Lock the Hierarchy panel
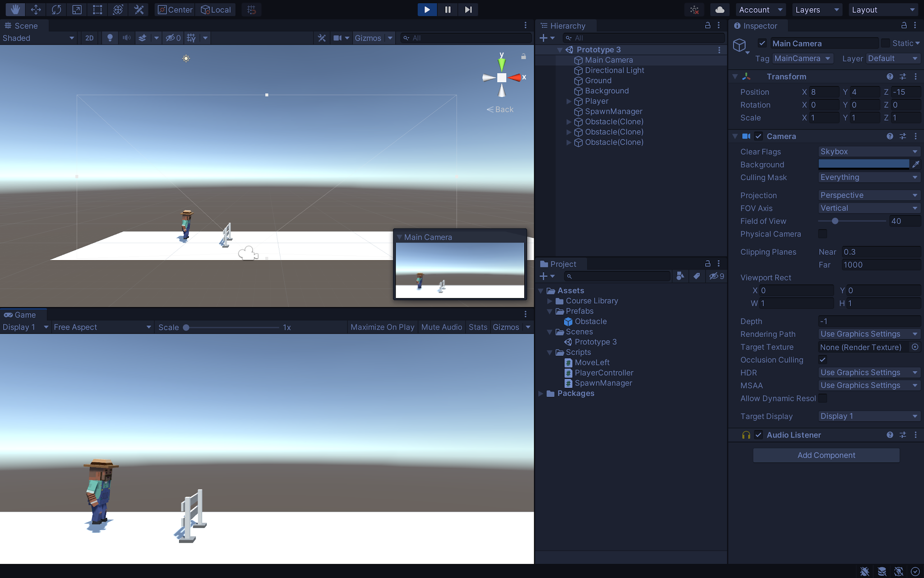 click(x=708, y=25)
